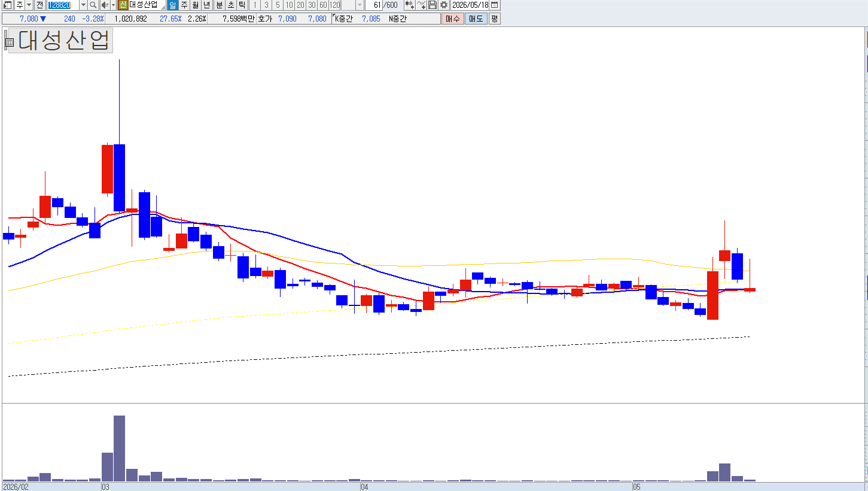The height and width of the screenshot is (491, 868).
Task: Open chart settings gear icon
Action: [444, 5]
